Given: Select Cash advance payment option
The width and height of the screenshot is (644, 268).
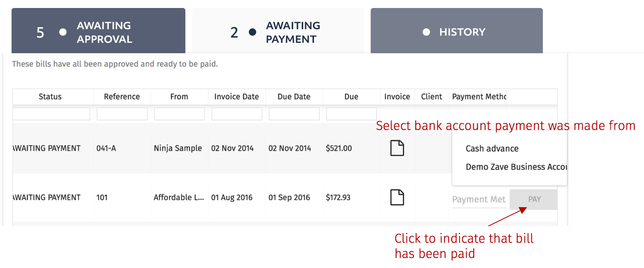Looking at the screenshot, I should pyautogui.click(x=492, y=148).
